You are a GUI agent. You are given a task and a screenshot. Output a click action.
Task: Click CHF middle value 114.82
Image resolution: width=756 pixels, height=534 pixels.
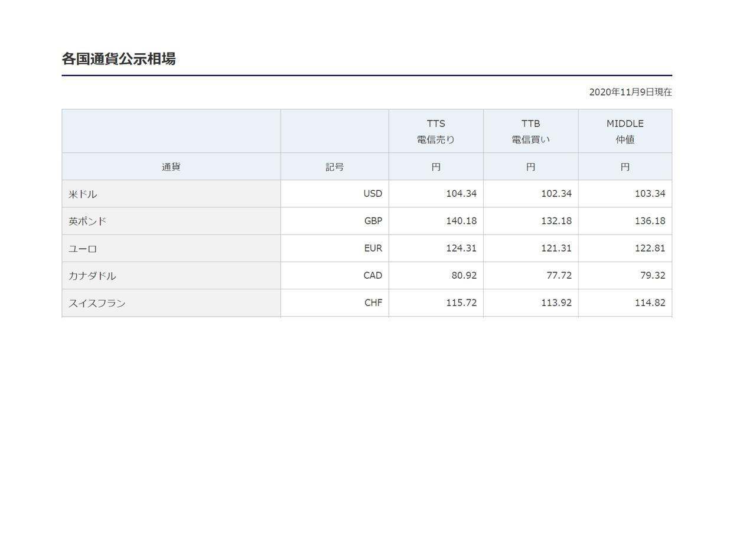coord(650,302)
